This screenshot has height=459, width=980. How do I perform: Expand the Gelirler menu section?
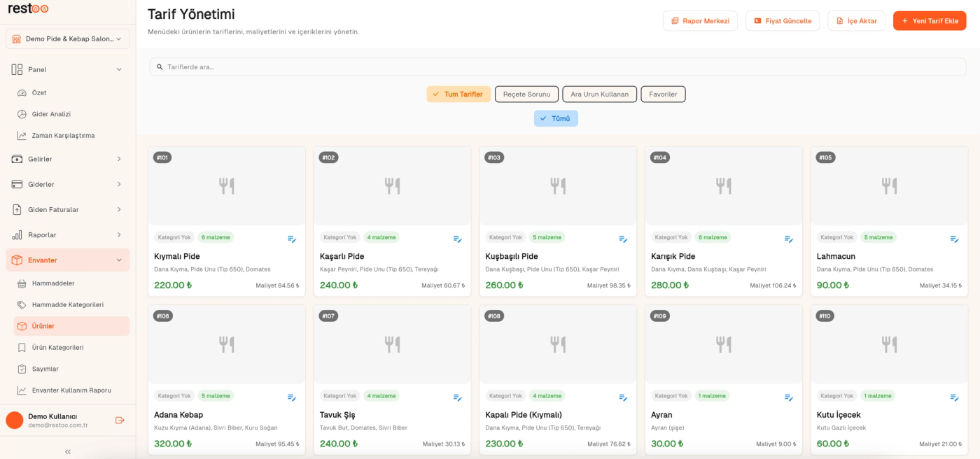tap(68, 159)
